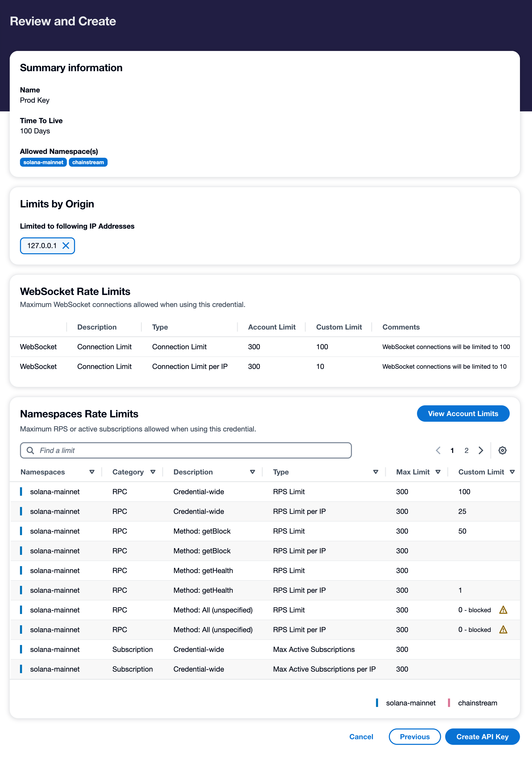Open the Type column filter arrow
532x762 pixels.
375,472
